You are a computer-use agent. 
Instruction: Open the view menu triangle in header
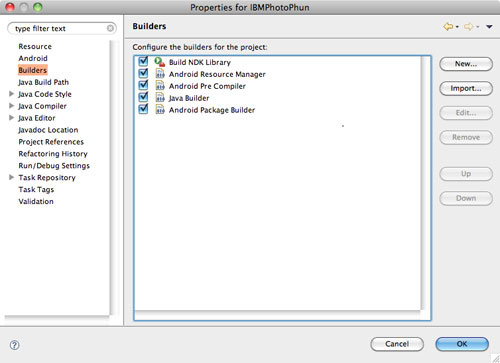pyautogui.click(x=489, y=27)
